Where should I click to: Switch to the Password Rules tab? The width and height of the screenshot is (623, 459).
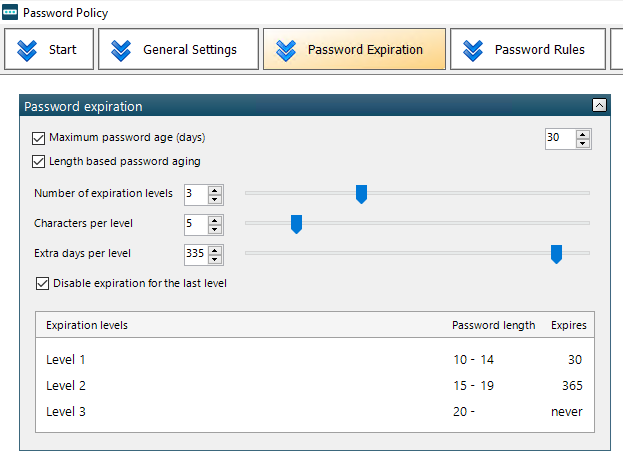point(528,49)
